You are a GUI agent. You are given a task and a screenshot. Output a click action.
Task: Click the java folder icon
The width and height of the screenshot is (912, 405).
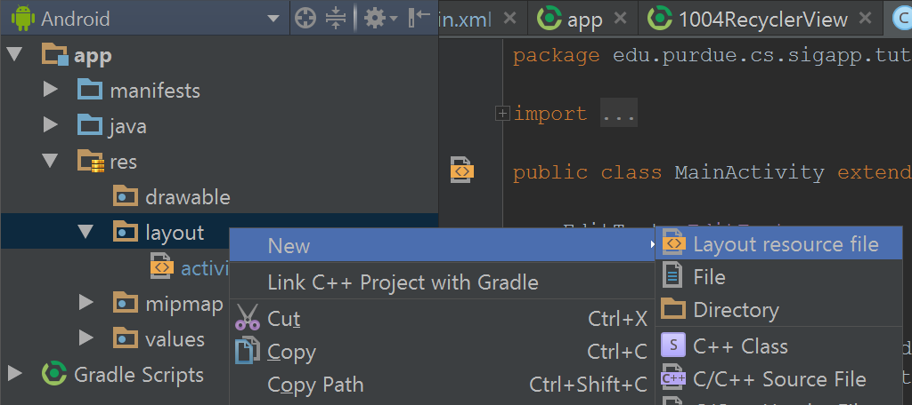click(90, 126)
